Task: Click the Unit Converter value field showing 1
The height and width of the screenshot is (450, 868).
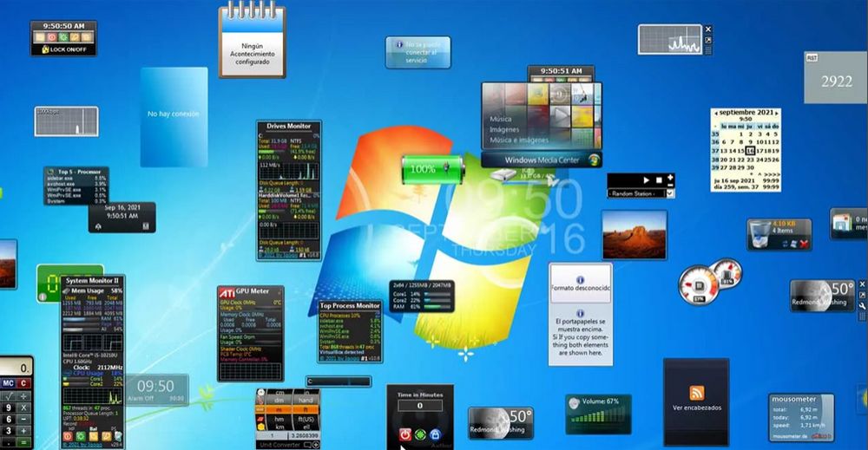Action: point(271,435)
